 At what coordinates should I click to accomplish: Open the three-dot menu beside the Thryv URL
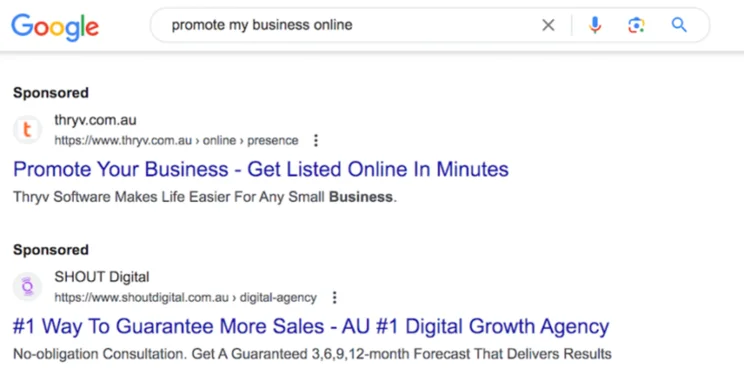tap(316, 140)
